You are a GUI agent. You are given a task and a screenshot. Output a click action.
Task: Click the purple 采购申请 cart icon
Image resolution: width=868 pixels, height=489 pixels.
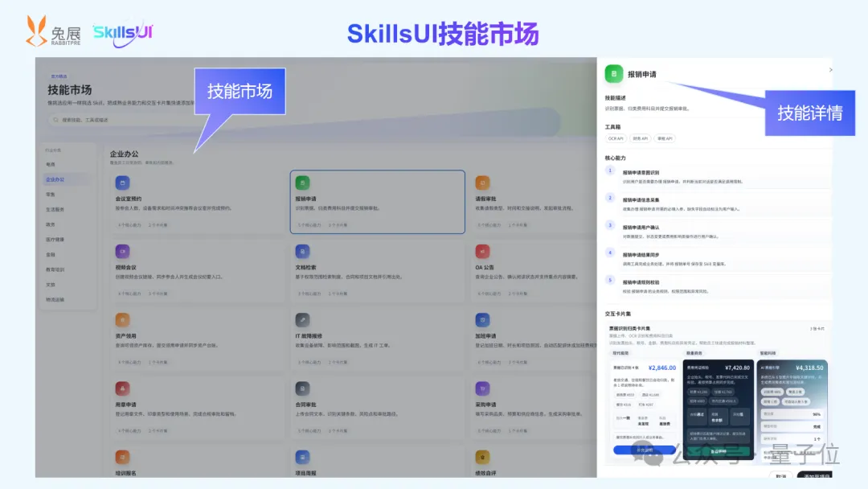tap(482, 388)
